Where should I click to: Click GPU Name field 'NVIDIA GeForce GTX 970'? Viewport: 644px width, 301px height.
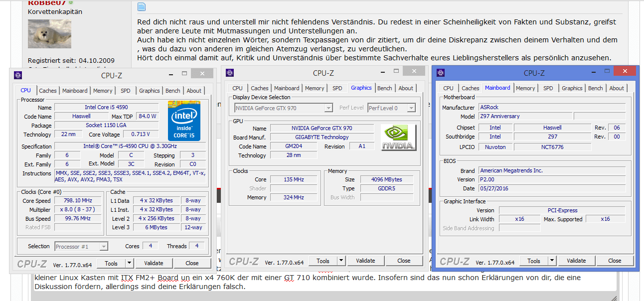click(322, 128)
